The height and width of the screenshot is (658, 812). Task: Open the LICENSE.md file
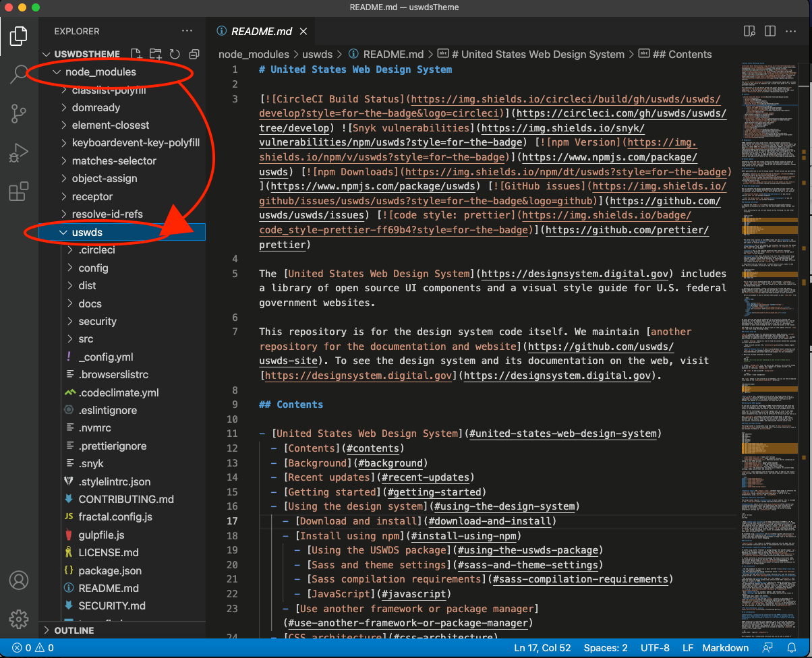pyautogui.click(x=122, y=553)
